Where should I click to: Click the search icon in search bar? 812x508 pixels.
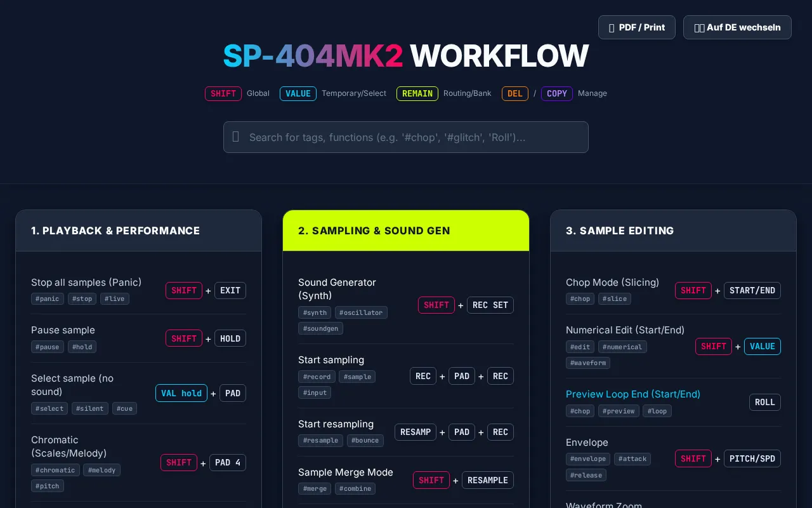click(236, 137)
